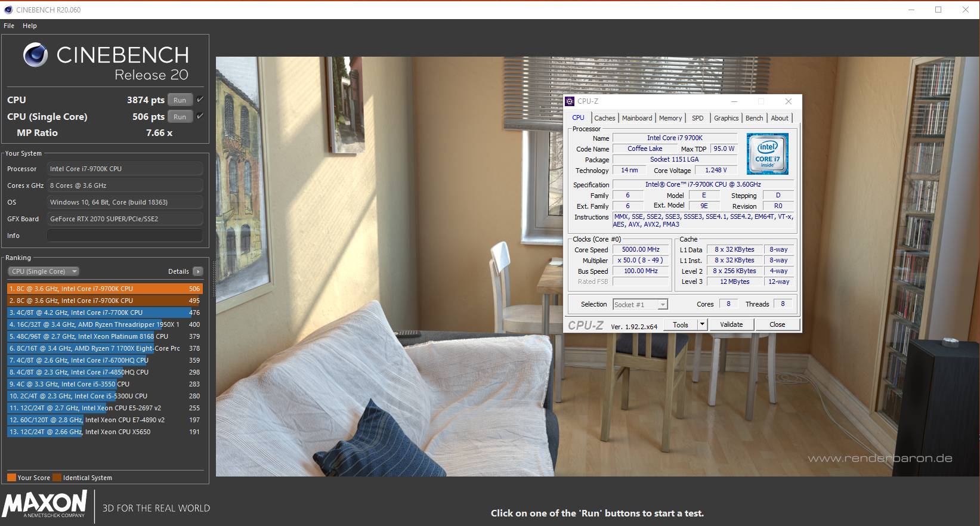Viewport: 980px width, 526px height.
Task: Click the Tools button in CPU-Z
Action: 681,324
